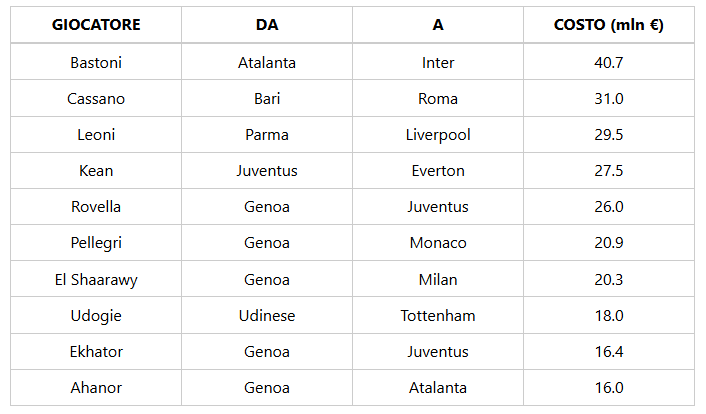Click the Liverpool destination cell
Image resolution: width=706 pixels, height=414 pixels.
tap(438, 135)
